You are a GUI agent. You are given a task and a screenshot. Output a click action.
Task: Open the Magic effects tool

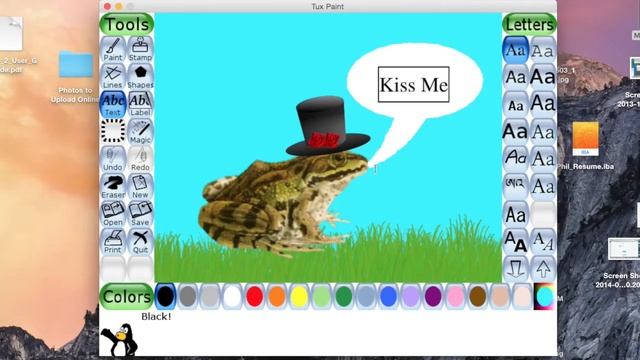(x=140, y=132)
